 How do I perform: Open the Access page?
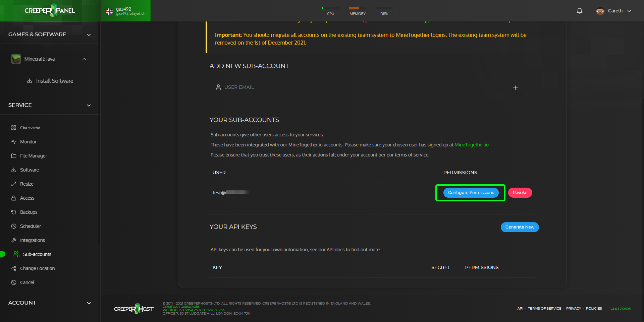pos(27,198)
